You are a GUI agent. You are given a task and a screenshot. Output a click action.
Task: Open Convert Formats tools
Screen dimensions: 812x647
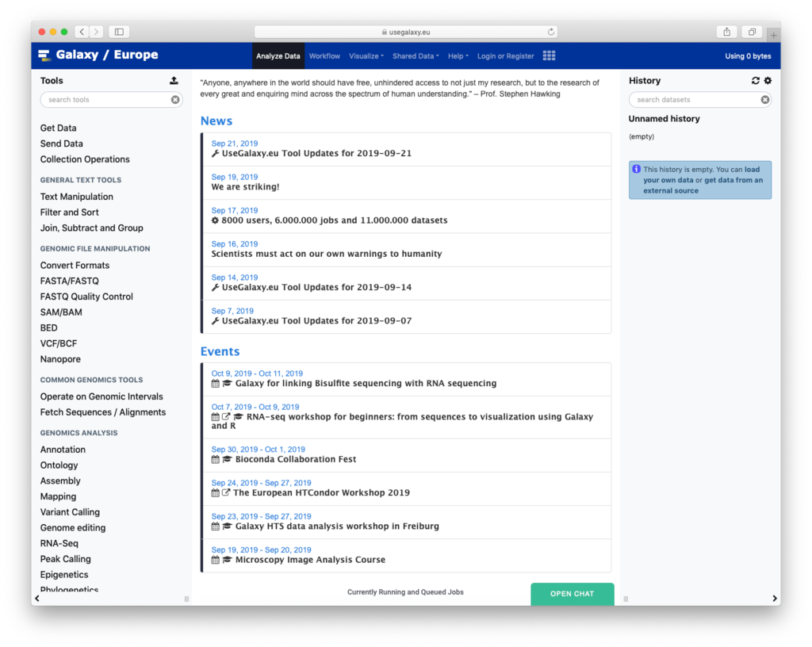point(75,266)
